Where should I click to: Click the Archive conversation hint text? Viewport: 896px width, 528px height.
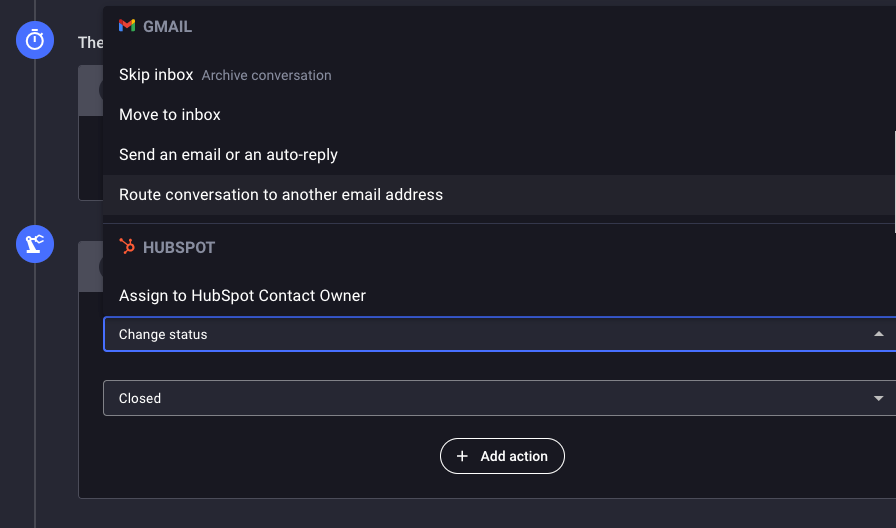pos(266,76)
